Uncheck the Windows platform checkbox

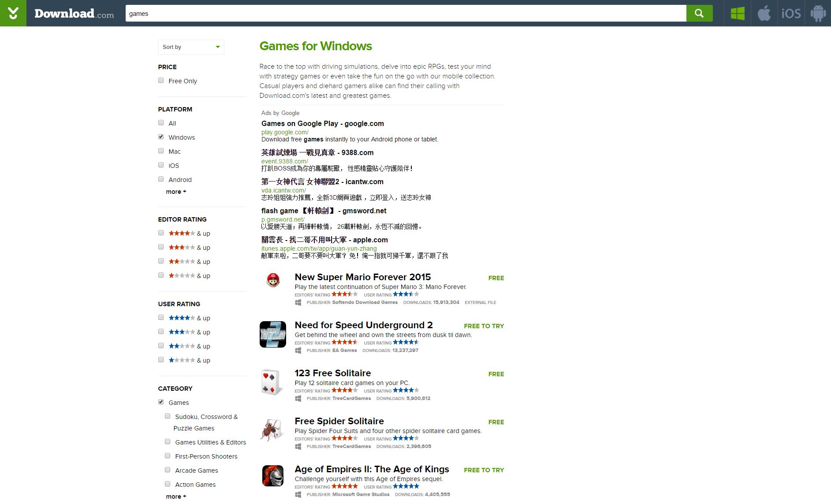pyautogui.click(x=161, y=137)
